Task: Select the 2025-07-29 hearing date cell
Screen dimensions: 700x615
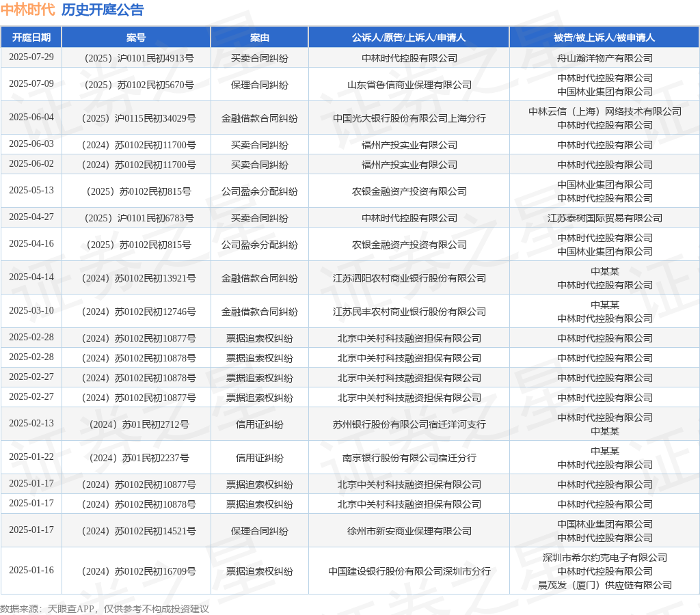Action: pos(31,57)
